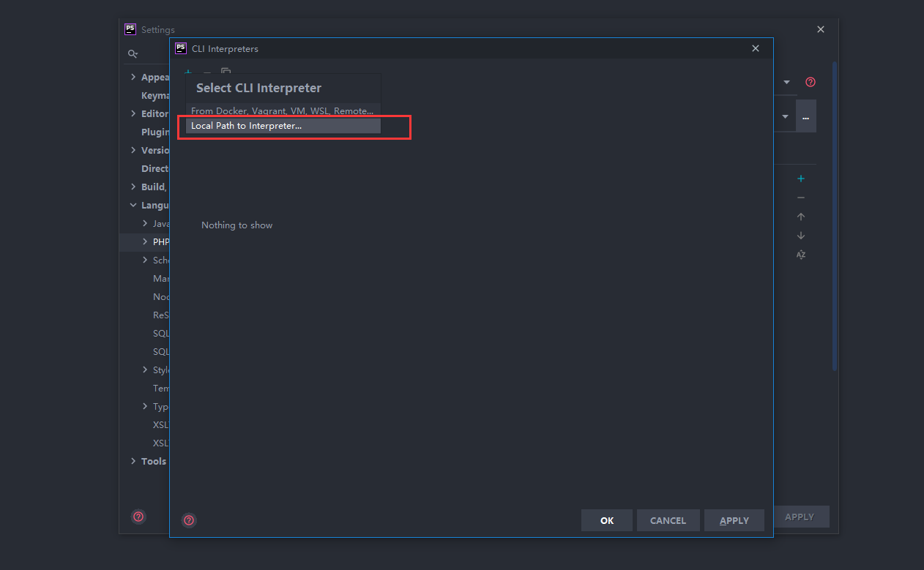Expand the Sche... subnode chevron
This screenshot has width=924, height=570.
coord(145,260)
